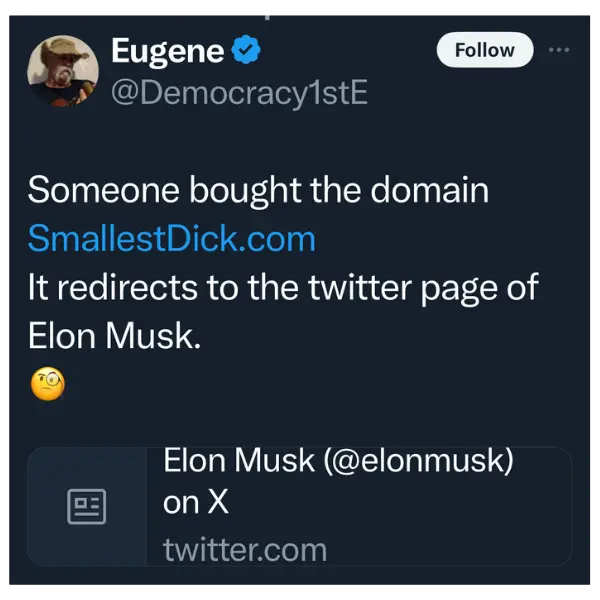Open Eugene's profile picture
Viewport: 600px width, 600px height.
pos(63,71)
